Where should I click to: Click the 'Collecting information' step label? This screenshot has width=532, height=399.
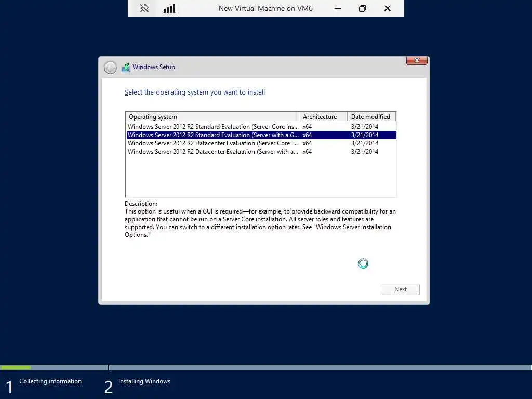click(50, 381)
